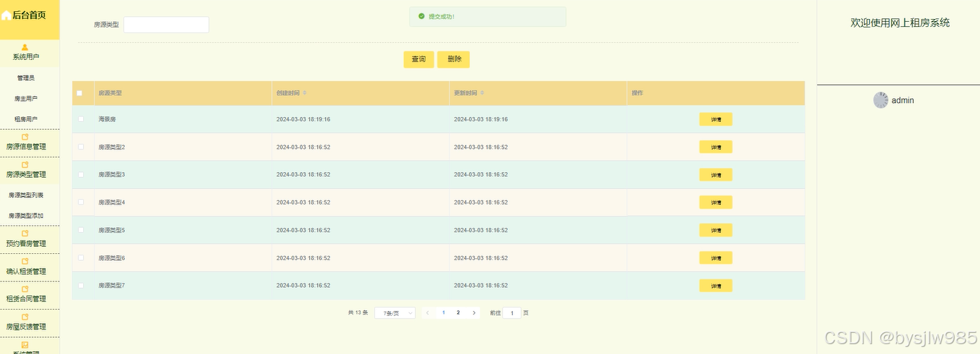Screen dimensions: 980x354
Task: Click the sort arrows on 创建时间 column
Action: (305, 93)
